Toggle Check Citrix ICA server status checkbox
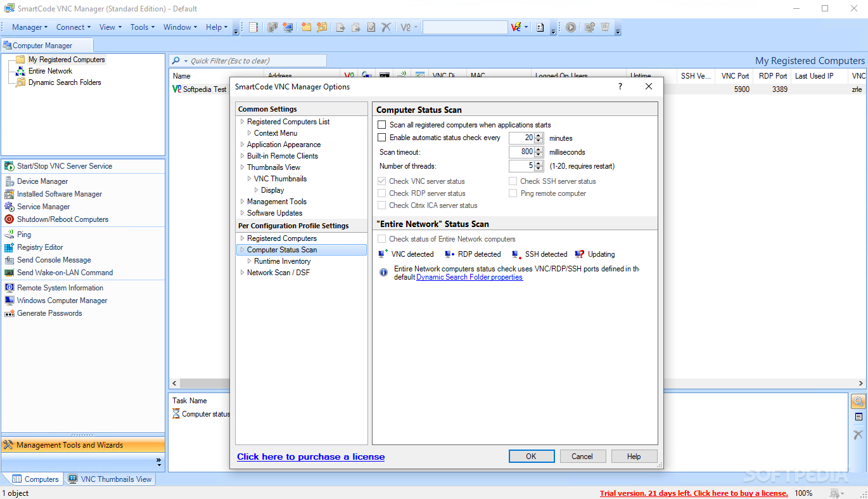Screen dimensions: 868x499 381,205
